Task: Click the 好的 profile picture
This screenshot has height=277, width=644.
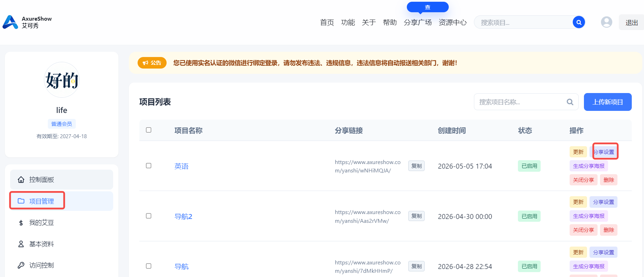Action: (62, 80)
